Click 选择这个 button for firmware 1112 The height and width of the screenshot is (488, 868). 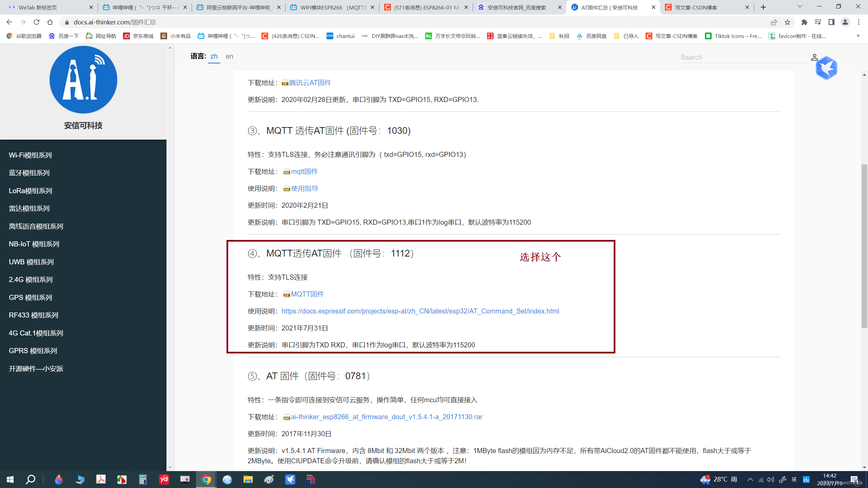point(539,256)
